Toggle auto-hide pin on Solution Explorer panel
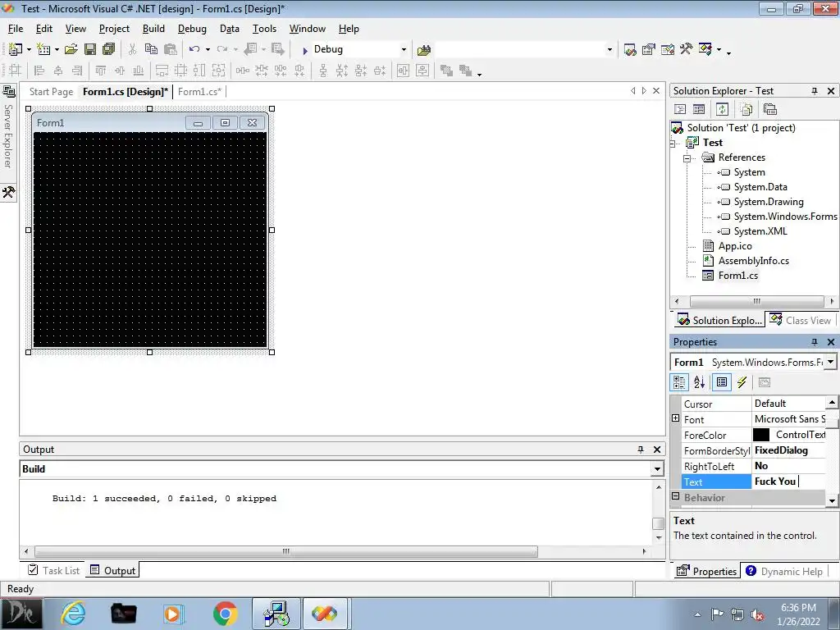 click(x=815, y=91)
